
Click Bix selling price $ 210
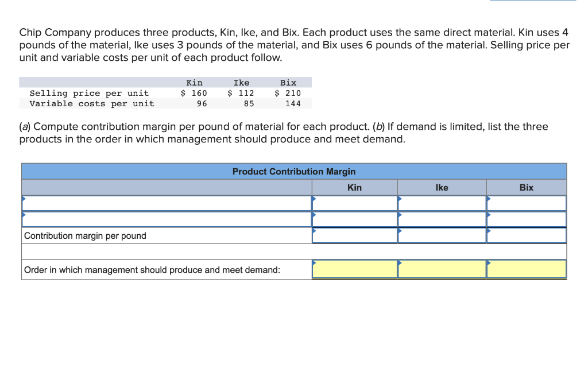(x=288, y=93)
